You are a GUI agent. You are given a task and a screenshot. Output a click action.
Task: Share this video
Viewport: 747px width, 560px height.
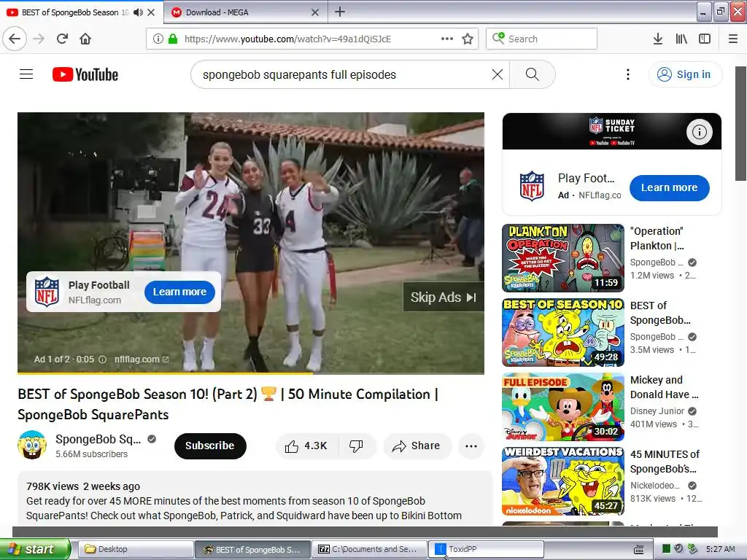[x=417, y=446]
